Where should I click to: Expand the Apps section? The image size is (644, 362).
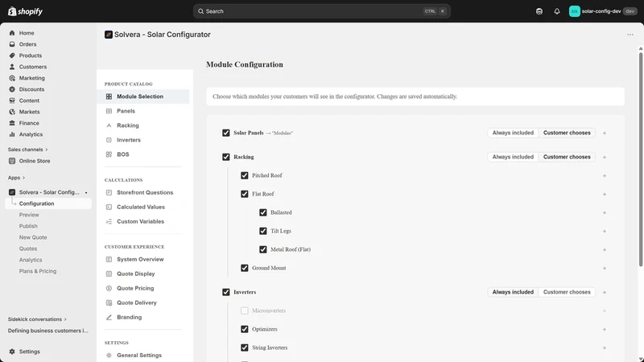pos(16,178)
